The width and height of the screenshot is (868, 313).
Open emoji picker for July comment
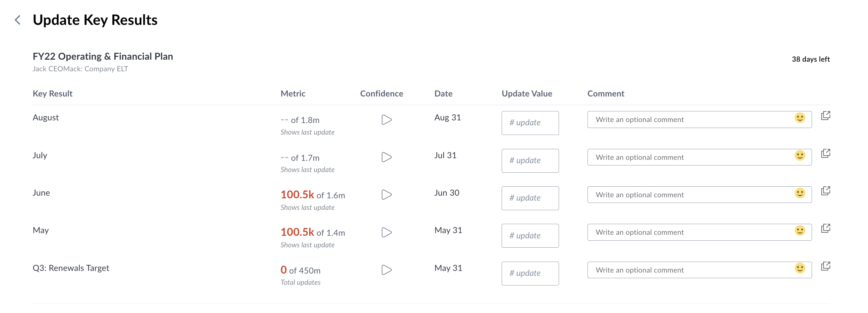click(800, 155)
